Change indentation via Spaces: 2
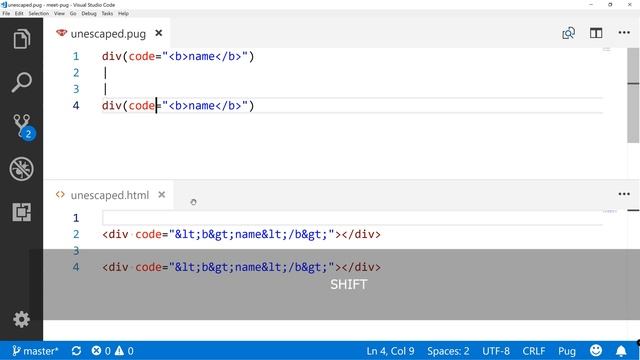Screen dimensions: 640x360 448,351
